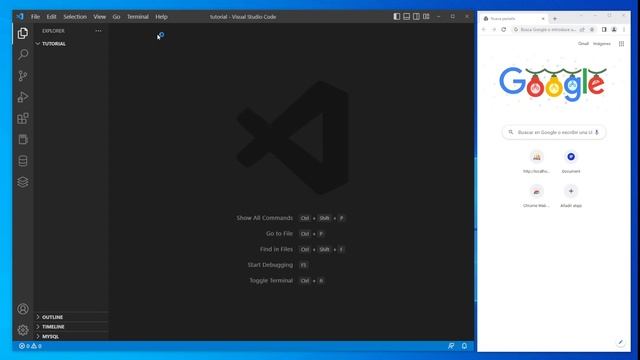Open notifications bell in status bar
This screenshot has height=360, width=640.
point(464,346)
